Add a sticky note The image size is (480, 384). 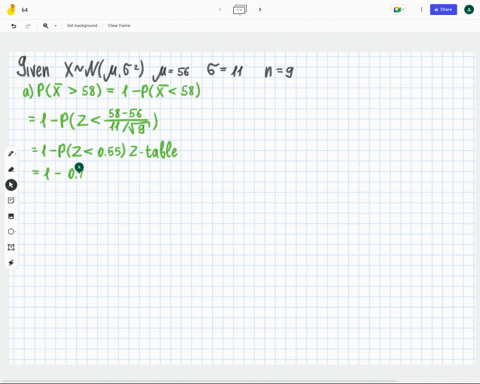click(x=11, y=200)
